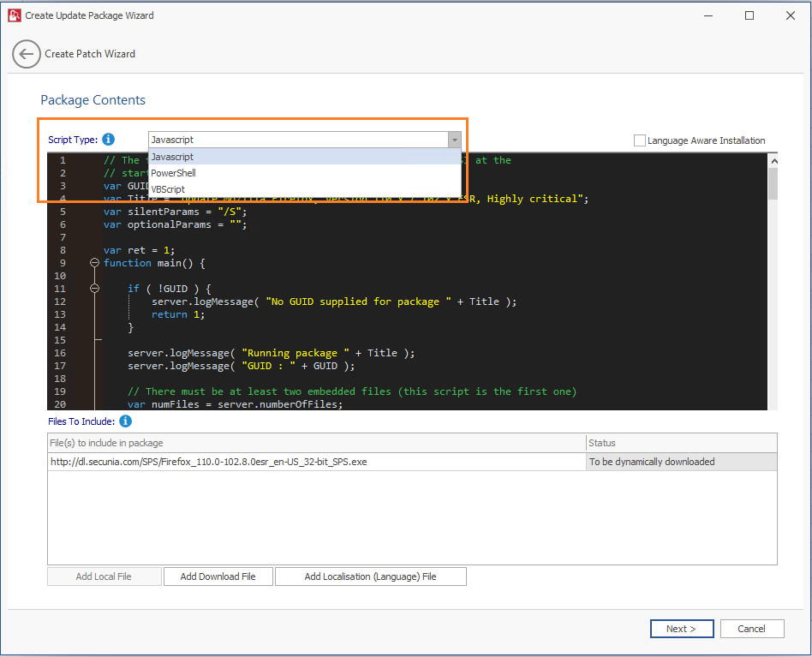Proceed with the Next > button

tap(682, 629)
